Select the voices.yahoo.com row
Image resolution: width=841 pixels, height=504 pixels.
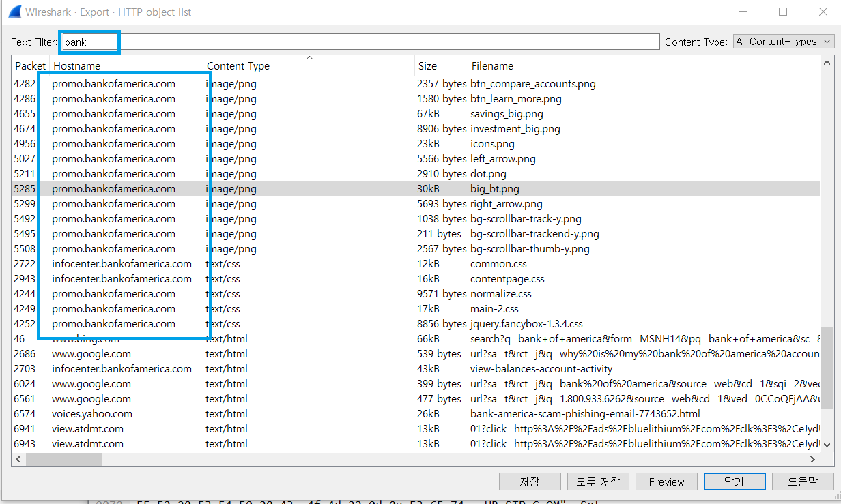click(416, 414)
